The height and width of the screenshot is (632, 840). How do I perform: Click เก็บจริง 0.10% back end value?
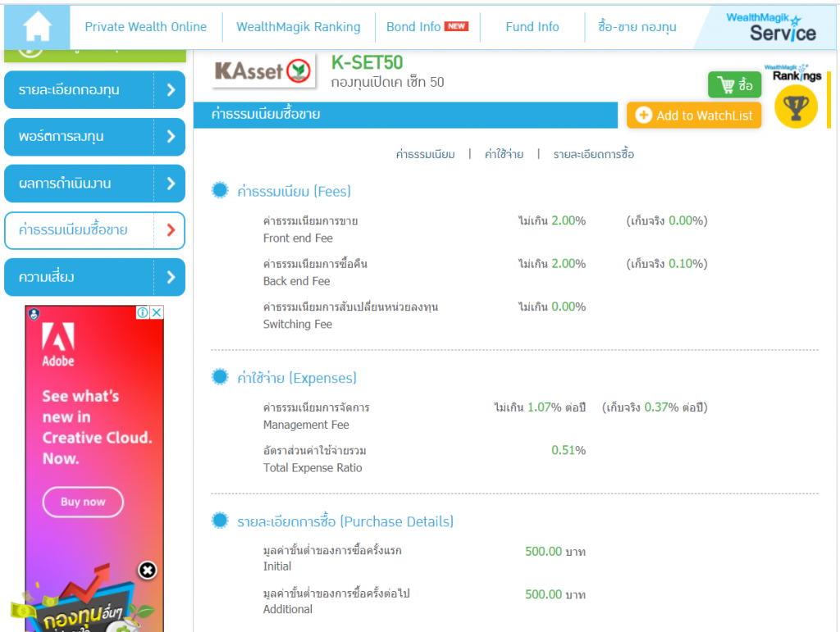tap(667, 264)
